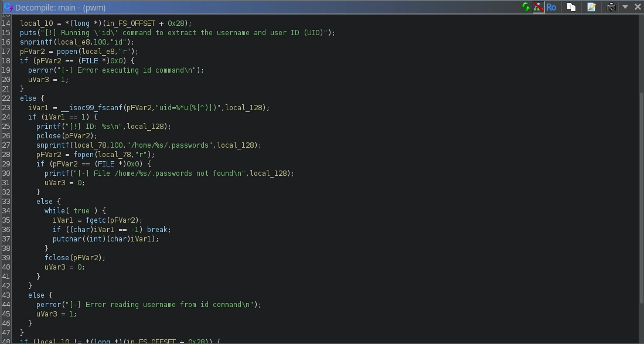
Task: Click the Copy icon in the toolbar
Action: (571, 7)
